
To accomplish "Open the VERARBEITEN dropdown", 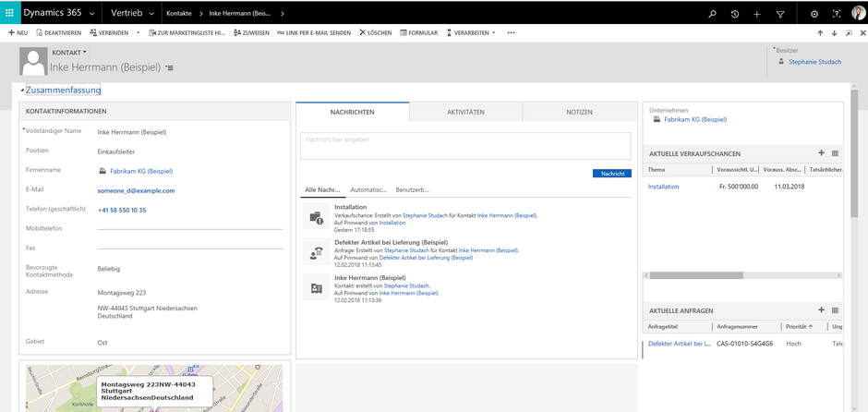I will [x=471, y=32].
